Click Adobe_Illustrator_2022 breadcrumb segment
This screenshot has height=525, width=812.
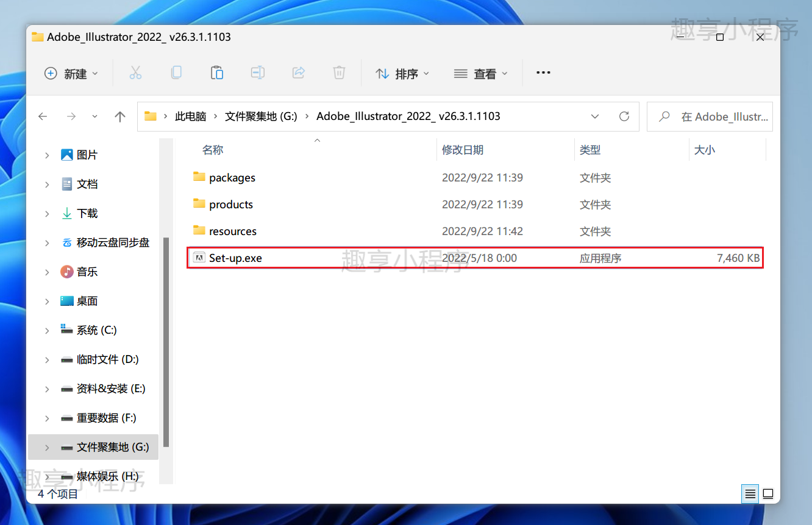(408, 116)
